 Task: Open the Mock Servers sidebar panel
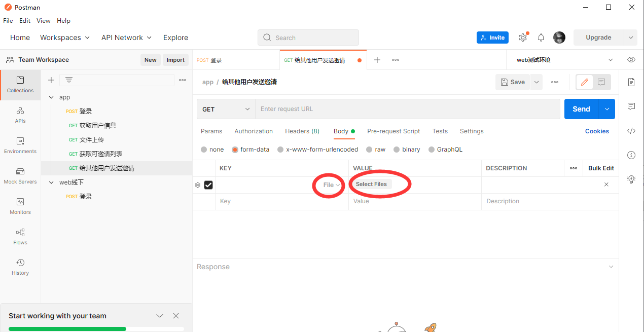(20, 176)
